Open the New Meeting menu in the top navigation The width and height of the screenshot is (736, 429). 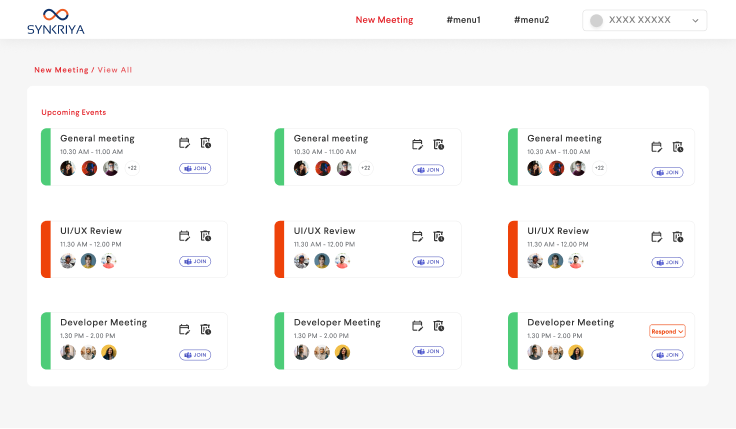(x=384, y=20)
